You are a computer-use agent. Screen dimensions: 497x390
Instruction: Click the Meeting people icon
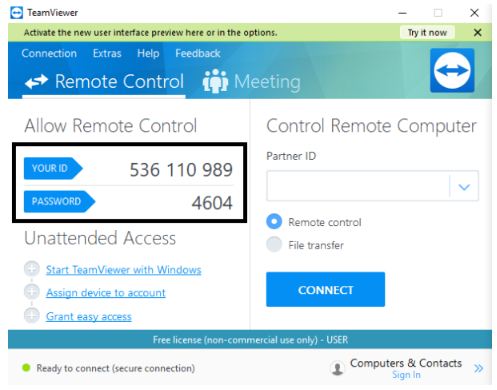[x=215, y=81]
